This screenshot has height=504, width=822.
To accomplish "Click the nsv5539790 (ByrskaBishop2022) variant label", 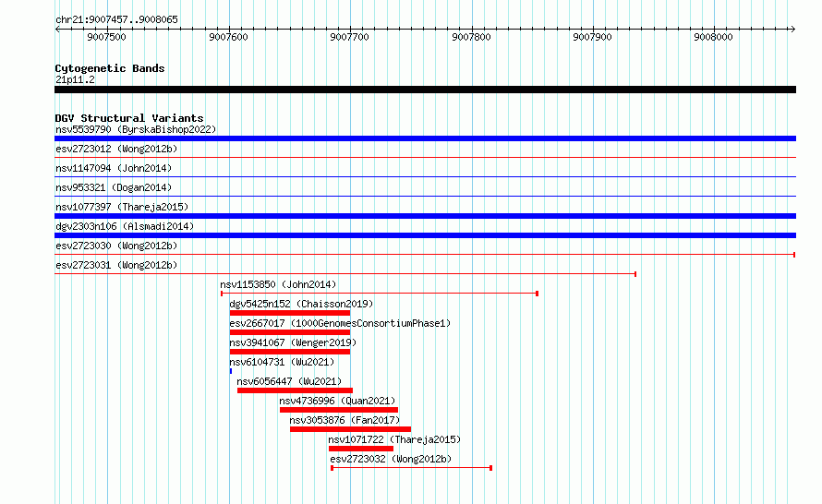I will 136,129.
